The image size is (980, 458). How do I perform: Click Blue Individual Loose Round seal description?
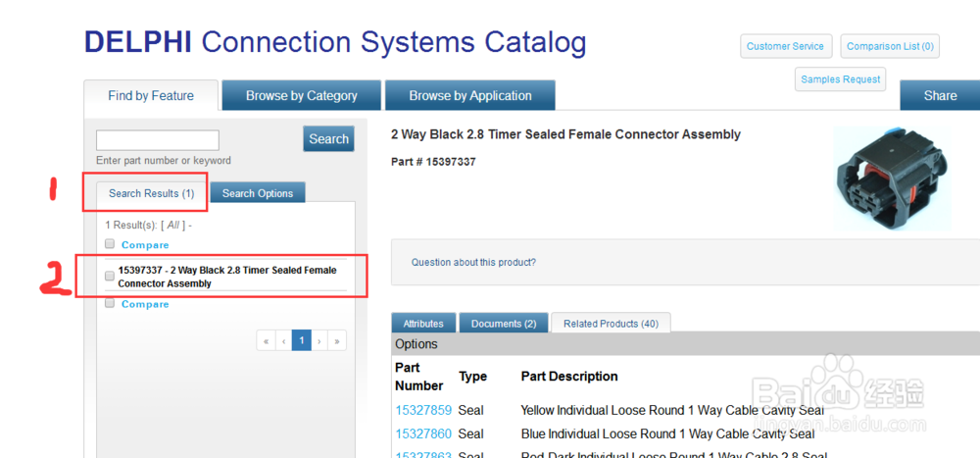pos(667,433)
